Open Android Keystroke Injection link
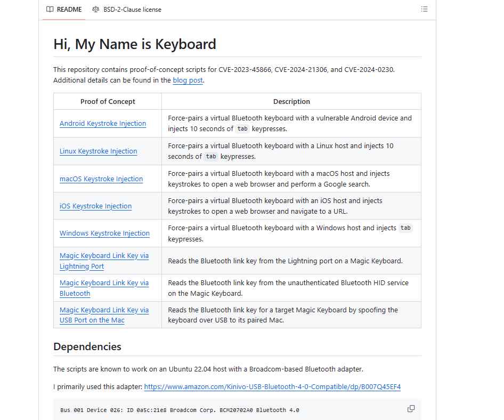Image resolution: width=504 pixels, height=420 pixels. point(102,123)
